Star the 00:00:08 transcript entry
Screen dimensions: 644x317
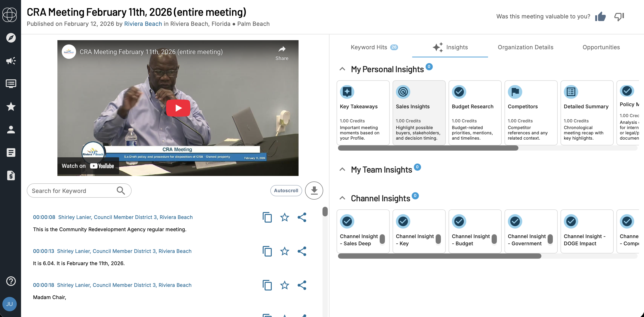coord(284,217)
